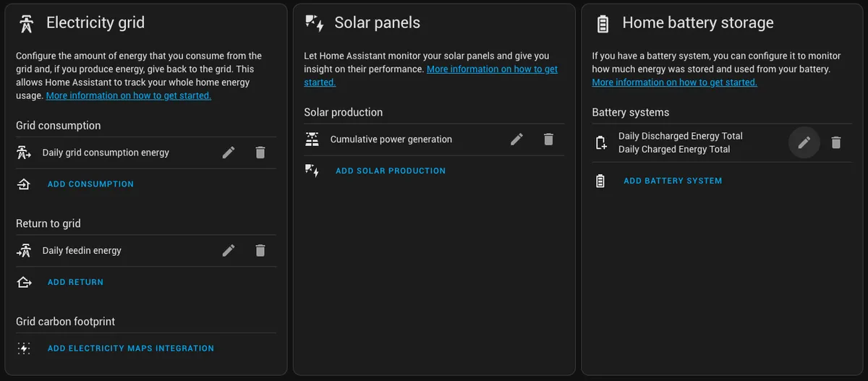Image resolution: width=868 pixels, height=381 pixels.
Task: Click the home import icon beside Add Consumption
Action: 24,184
